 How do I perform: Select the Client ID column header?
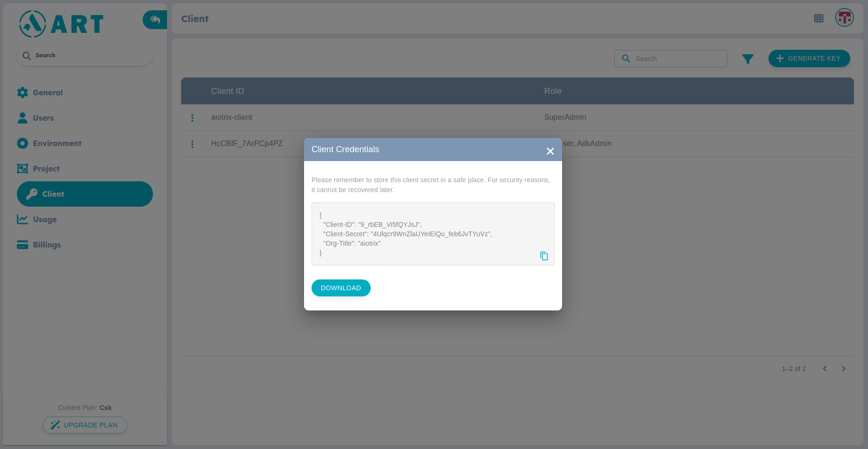click(x=228, y=91)
